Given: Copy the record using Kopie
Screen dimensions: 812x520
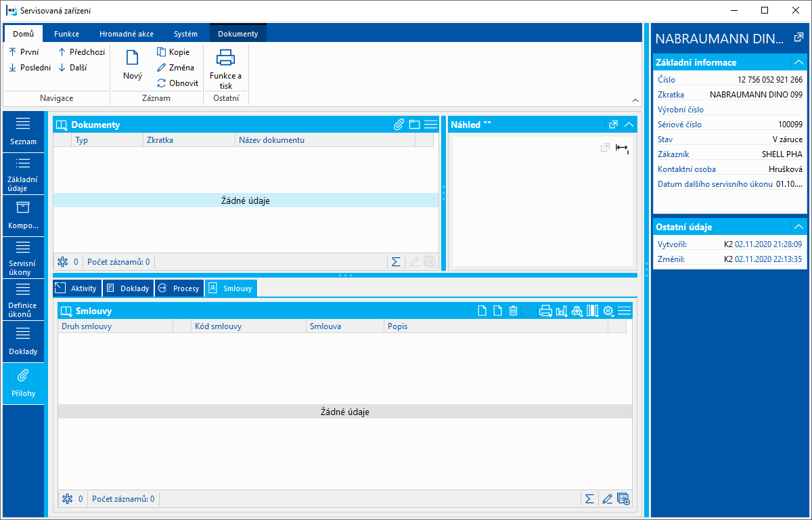Looking at the screenshot, I should 174,51.
